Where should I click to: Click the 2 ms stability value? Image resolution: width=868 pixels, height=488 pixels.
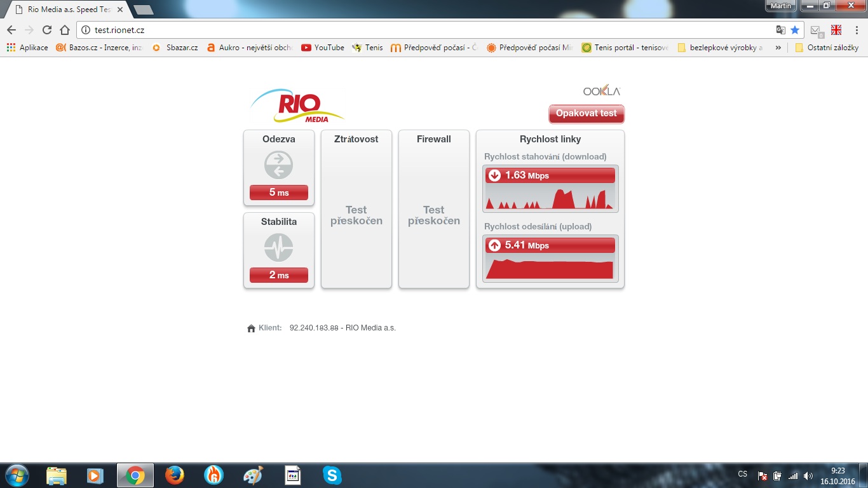tap(279, 275)
